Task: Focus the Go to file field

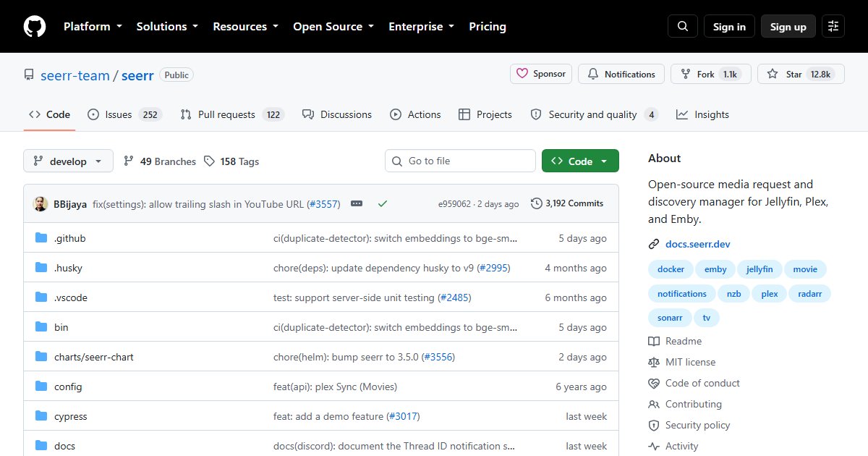Action: point(460,161)
